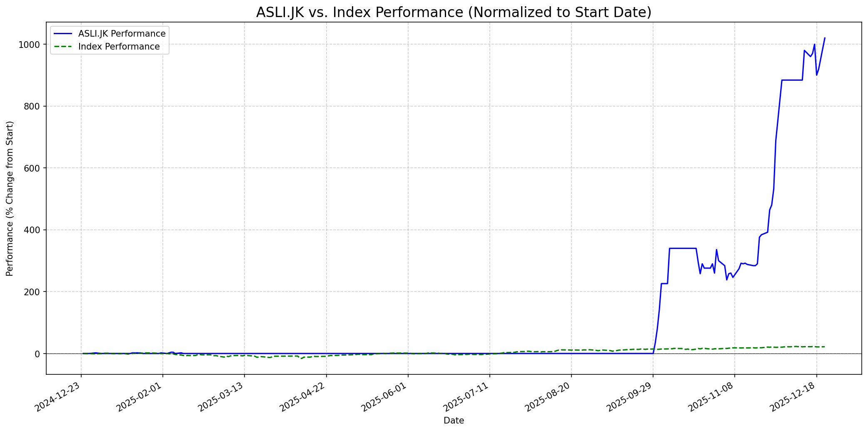This screenshot has width=868, height=431.
Task: Click the 1000 tick label on y-axis
Action: pyautogui.click(x=30, y=45)
